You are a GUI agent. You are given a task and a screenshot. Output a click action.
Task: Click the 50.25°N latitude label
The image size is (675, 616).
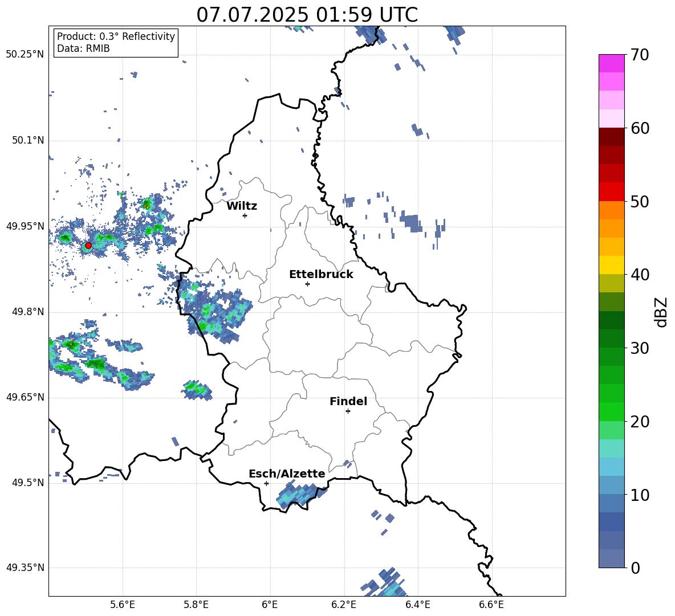[25, 55]
